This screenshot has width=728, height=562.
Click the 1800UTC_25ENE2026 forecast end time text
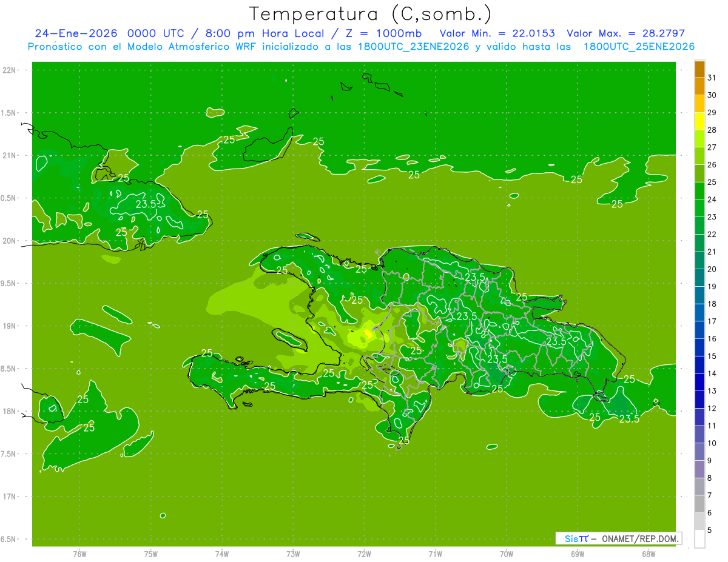coord(639,47)
